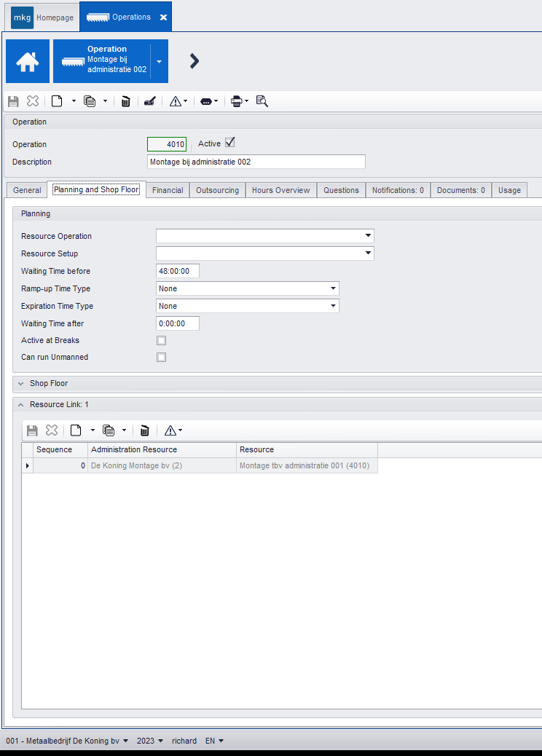Open the company selector '001 - Metaalbedrijf De Koning bv'

tap(67, 741)
